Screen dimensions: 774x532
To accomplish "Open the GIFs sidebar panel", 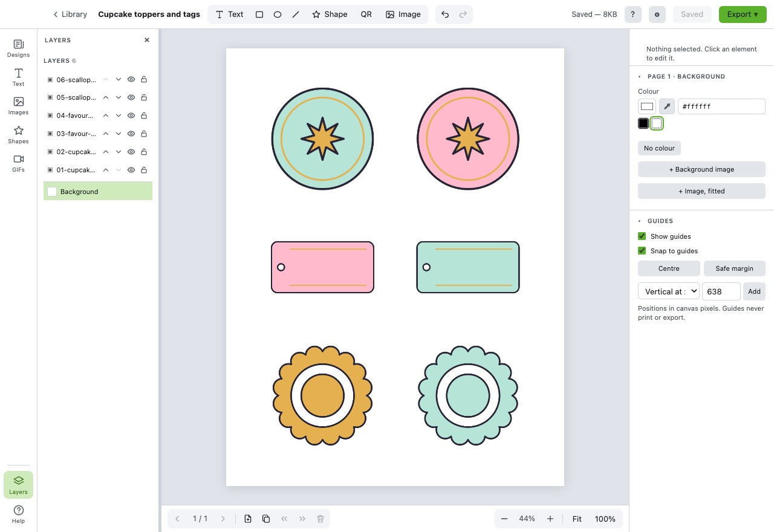I will (x=18, y=163).
